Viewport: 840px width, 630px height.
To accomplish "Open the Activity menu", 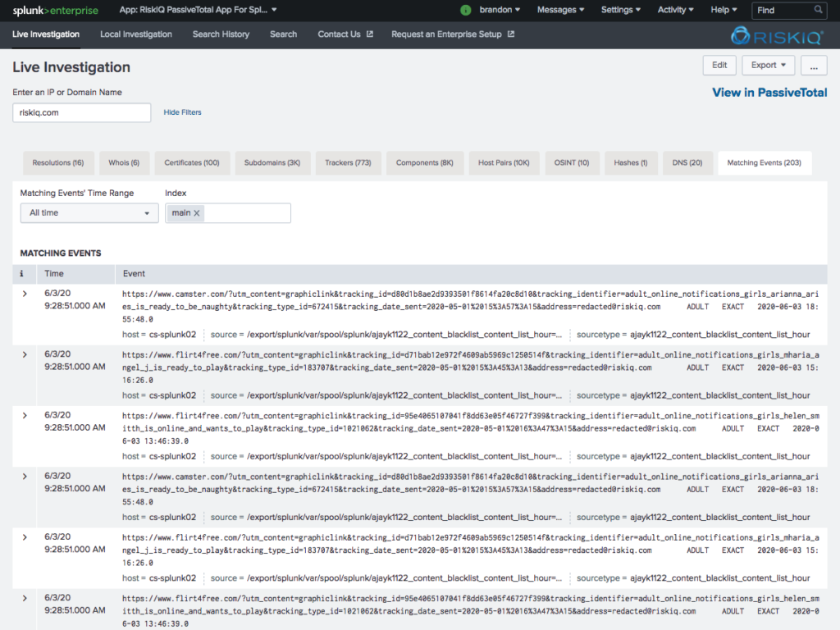I will pos(676,10).
